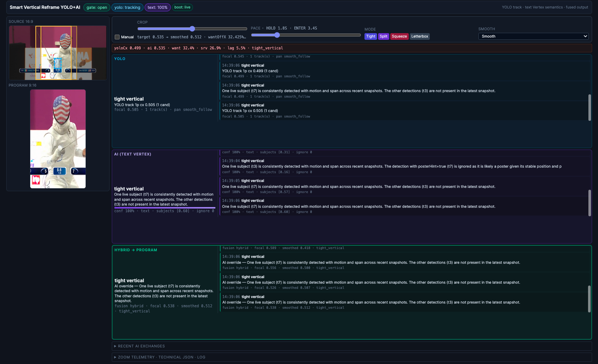Screen dimensions: 598x364
Task: Click 'fusion hybrid · focal 0.526' log line
Action: click(x=283, y=288)
